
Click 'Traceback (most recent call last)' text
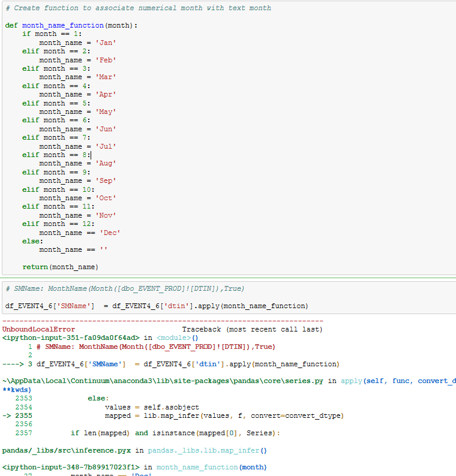point(252,329)
